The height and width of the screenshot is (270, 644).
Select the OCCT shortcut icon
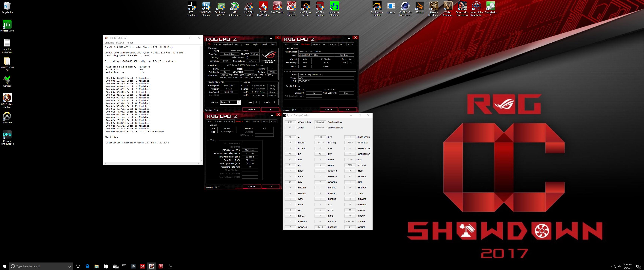(x=320, y=9)
